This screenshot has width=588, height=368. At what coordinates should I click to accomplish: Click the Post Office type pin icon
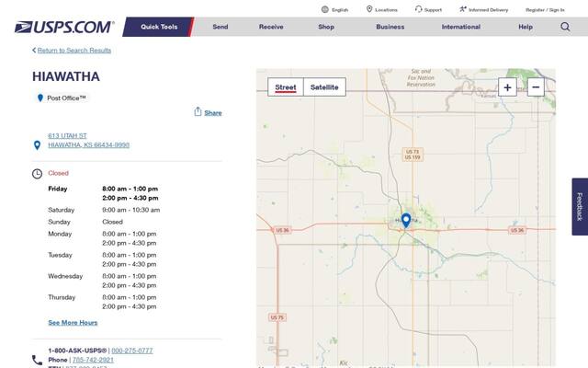tap(40, 98)
